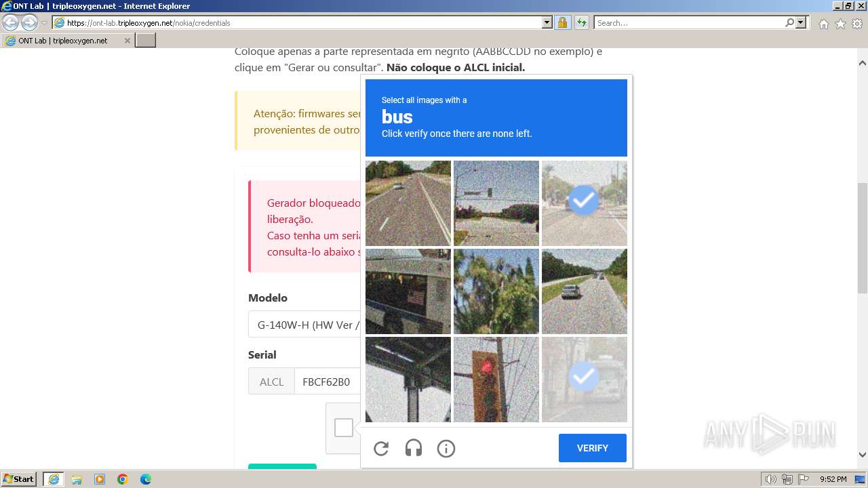Viewport: 868px width, 488px height.
Task: Expand the address bar autocomplete dropdown
Action: (x=547, y=22)
